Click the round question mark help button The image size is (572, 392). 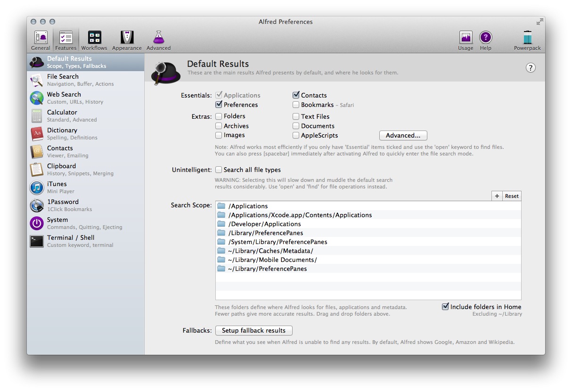(531, 68)
